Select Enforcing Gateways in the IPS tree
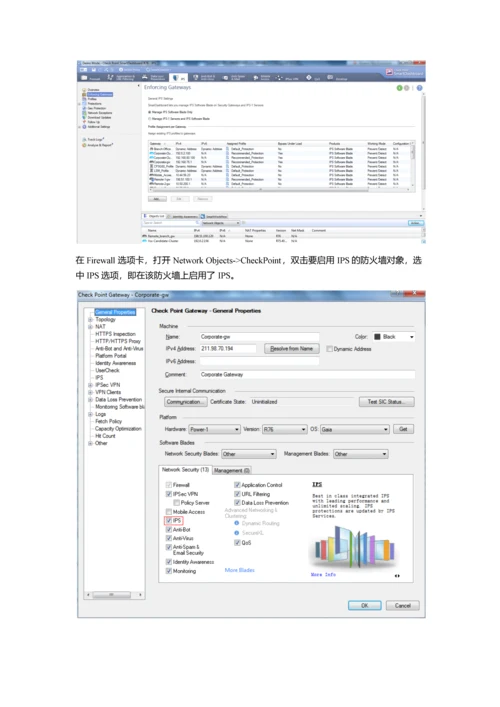The height and width of the screenshot is (707, 500). click(100, 94)
